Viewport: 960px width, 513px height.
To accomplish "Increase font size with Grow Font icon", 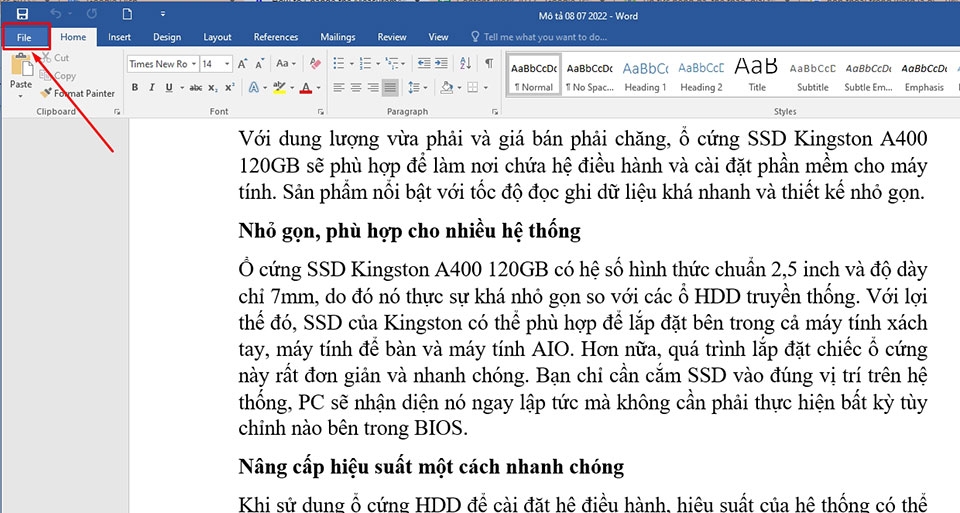I will pyautogui.click(x=242, y=64).
